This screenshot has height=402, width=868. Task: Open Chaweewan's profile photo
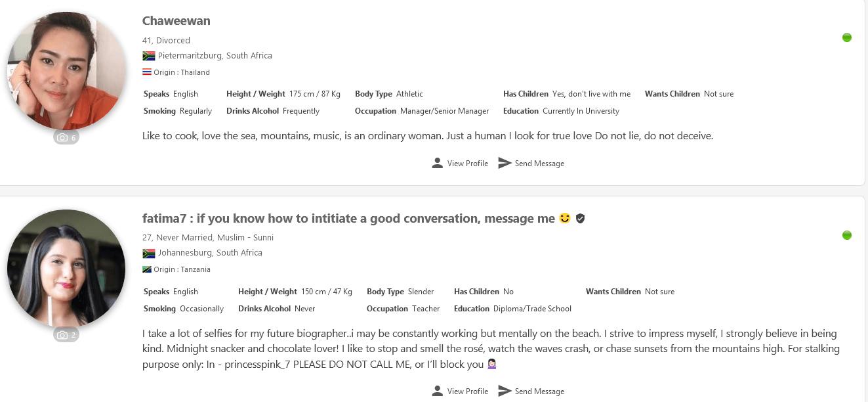click(66, 70)
